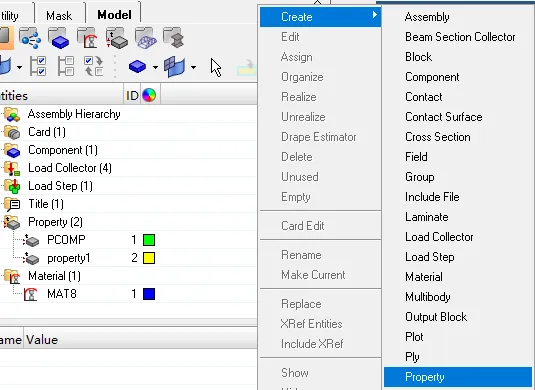
Task: Select the property1 entry
Action: 69,258
